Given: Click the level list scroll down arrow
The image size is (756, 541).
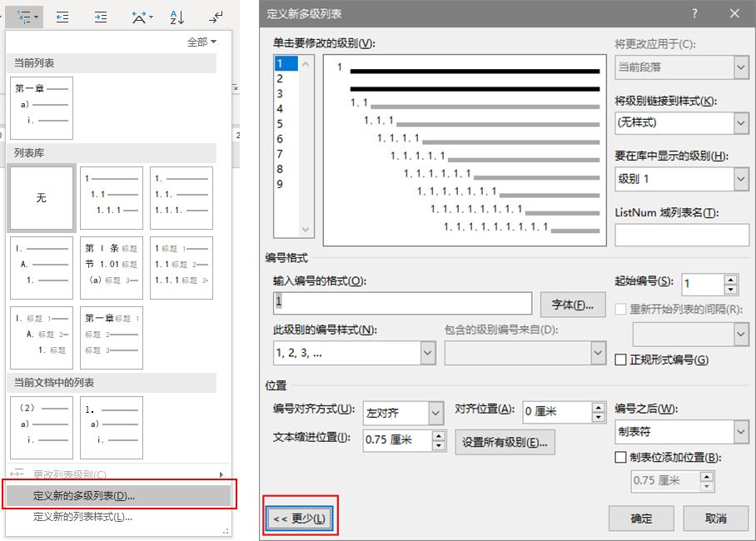Looking at the screenshot, I should click(x=306, y=230).
